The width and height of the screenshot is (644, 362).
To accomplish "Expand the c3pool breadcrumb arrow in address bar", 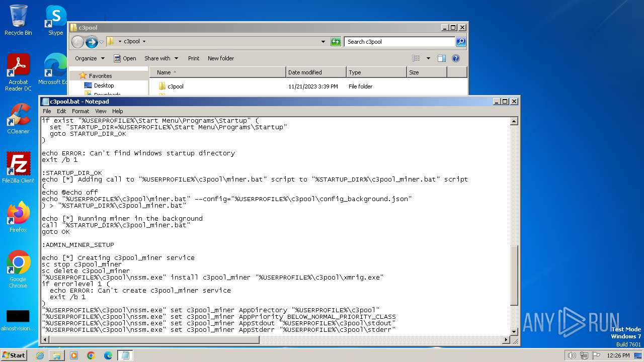I will tap(144, 42).
